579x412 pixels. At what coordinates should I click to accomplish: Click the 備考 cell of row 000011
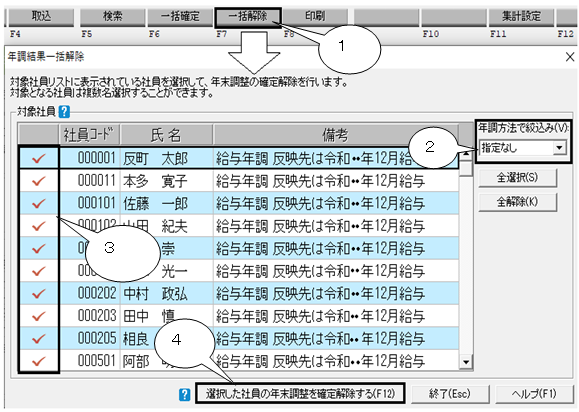pyautogui.click(x=336, y=181)
